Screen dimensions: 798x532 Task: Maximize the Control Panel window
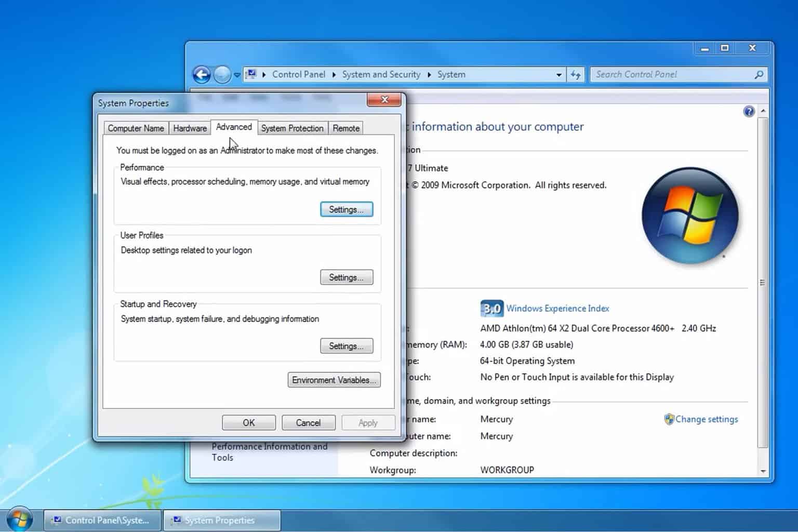(x=725, y=48)
